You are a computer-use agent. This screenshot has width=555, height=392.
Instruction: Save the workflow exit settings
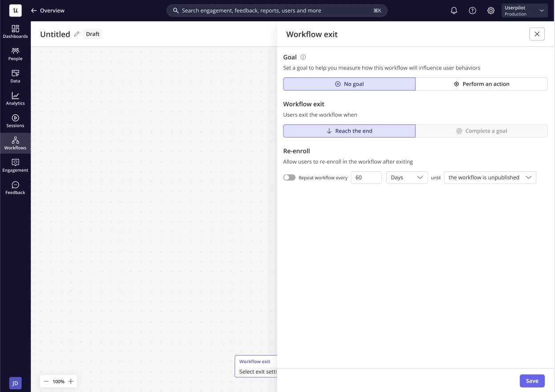532,381
